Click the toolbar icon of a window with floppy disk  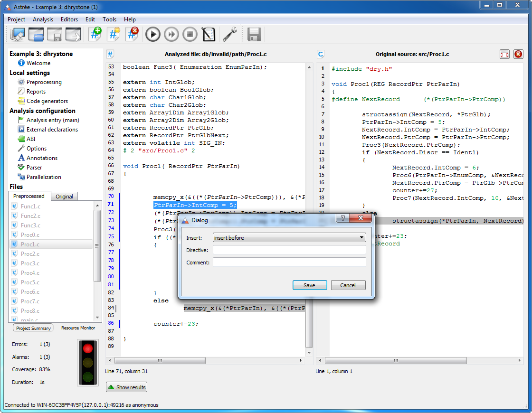pyautogui.click(x=55, y=34)
